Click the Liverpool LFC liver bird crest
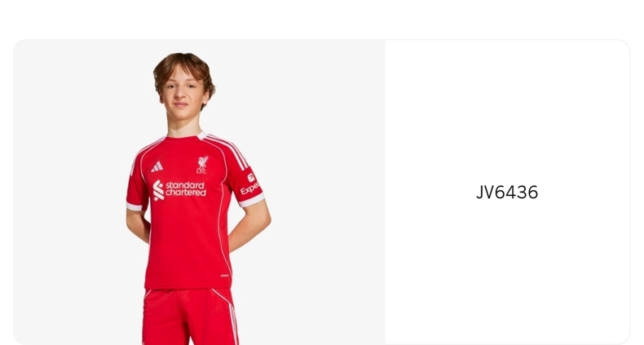The image size is (644, 345). (202, 165)
